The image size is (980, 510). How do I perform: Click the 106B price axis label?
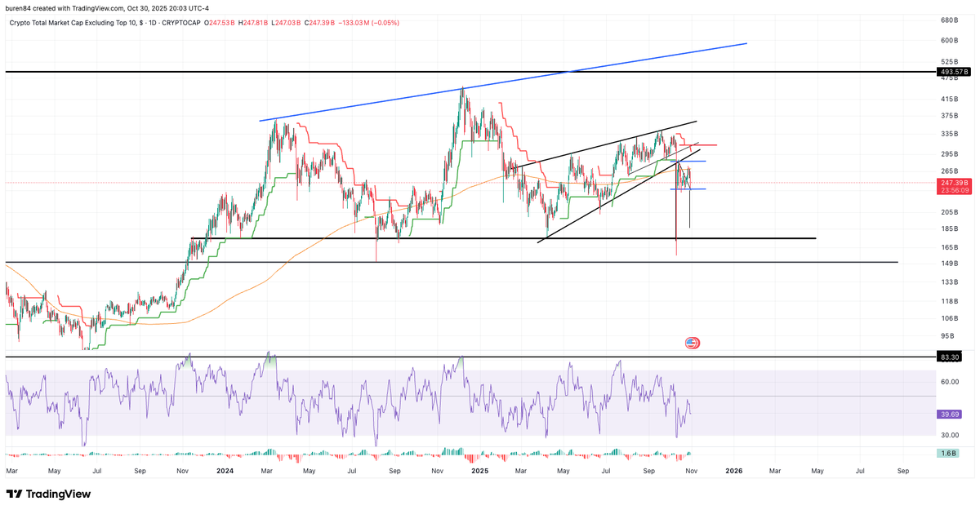click(949, 318)
